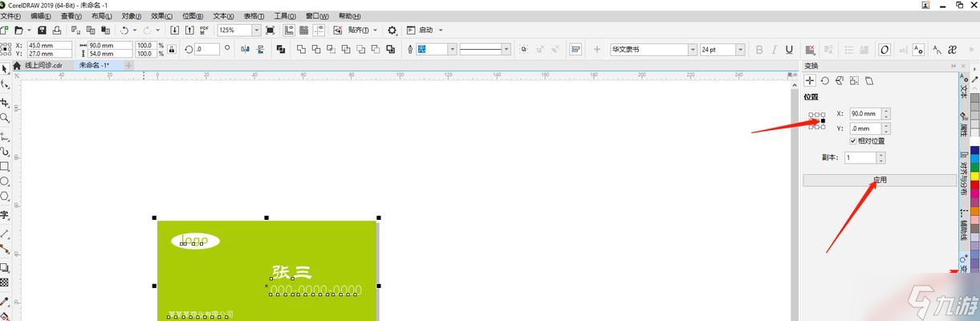Open the options gear icon in the toolbar
980x321 pixels.
(392, 30)
